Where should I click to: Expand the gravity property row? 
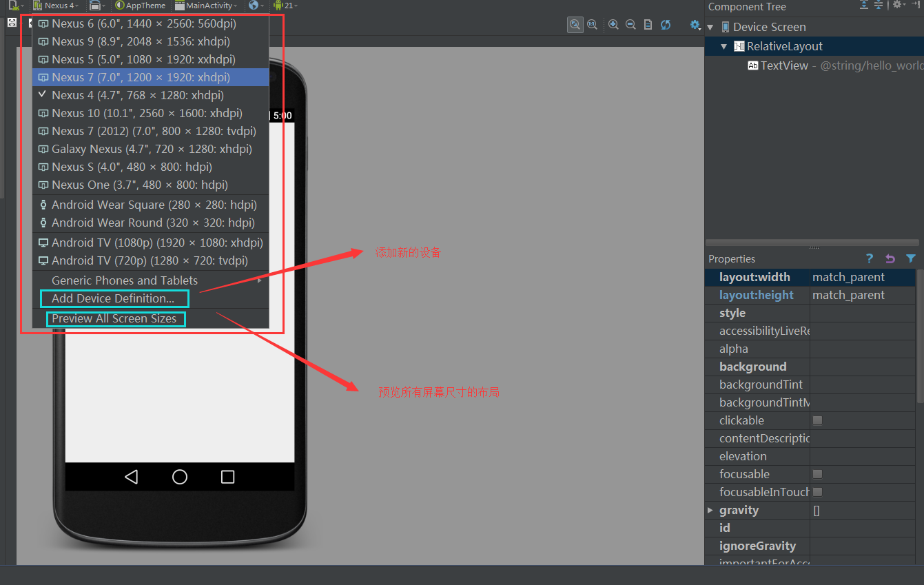pyautogui.click(x=710, y=510)
